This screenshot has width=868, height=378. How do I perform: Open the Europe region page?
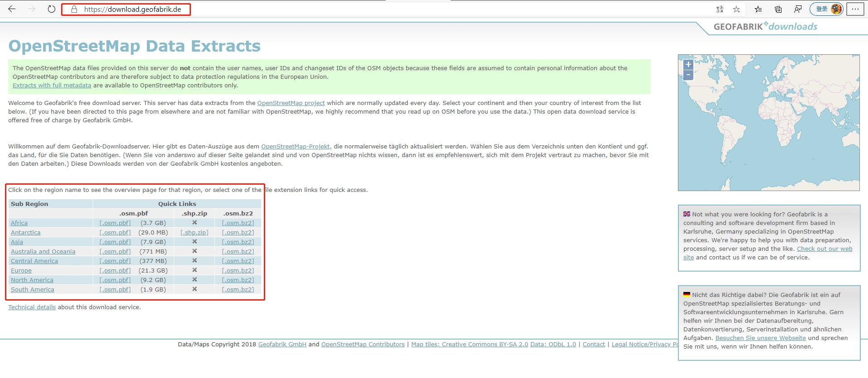21,270
